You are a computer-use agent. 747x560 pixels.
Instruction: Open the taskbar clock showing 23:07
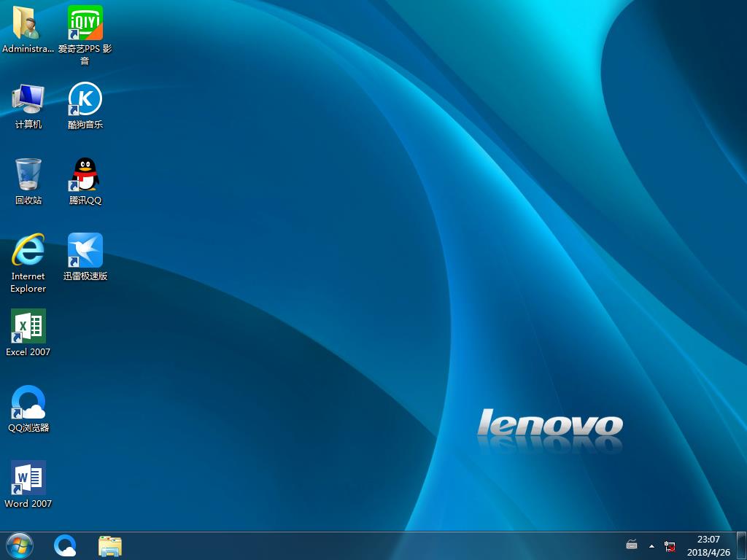tap(708, 545)
